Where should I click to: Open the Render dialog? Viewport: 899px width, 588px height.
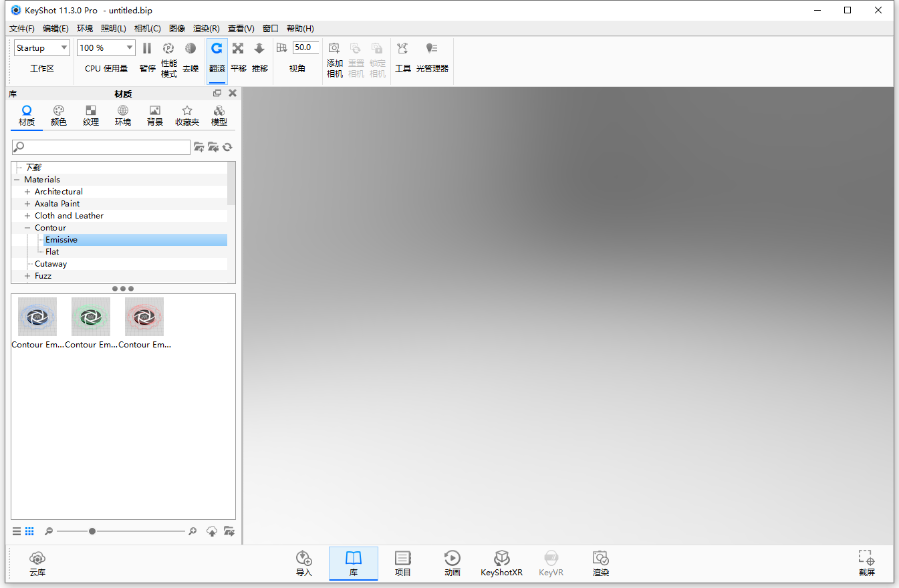coord(601,563)
